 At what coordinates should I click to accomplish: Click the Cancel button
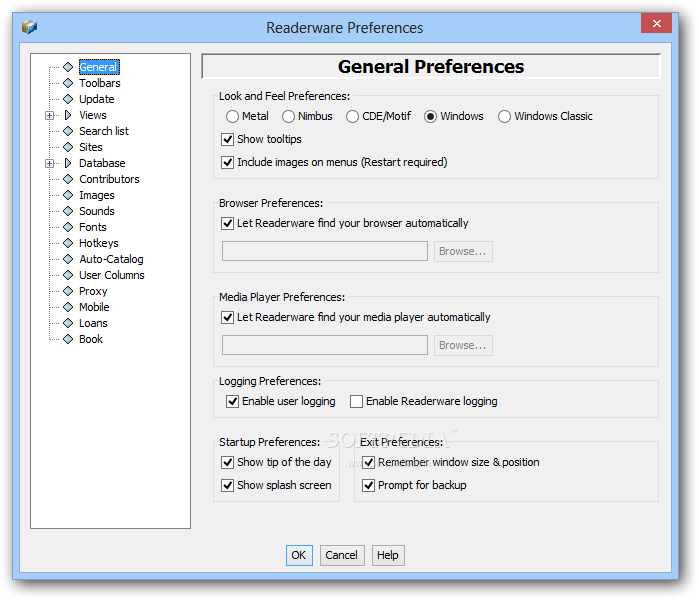pyautogui.click(x=342, y=555)
